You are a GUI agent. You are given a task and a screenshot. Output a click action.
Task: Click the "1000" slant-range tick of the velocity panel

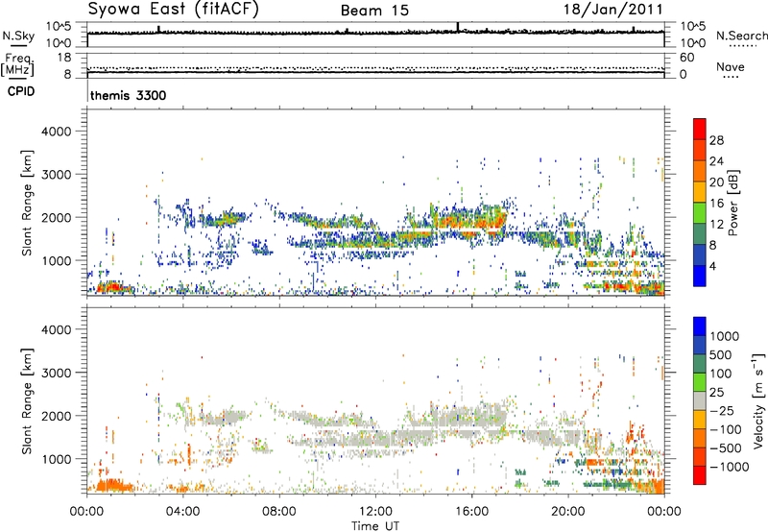pyautogui.click(x=56, y=459)
